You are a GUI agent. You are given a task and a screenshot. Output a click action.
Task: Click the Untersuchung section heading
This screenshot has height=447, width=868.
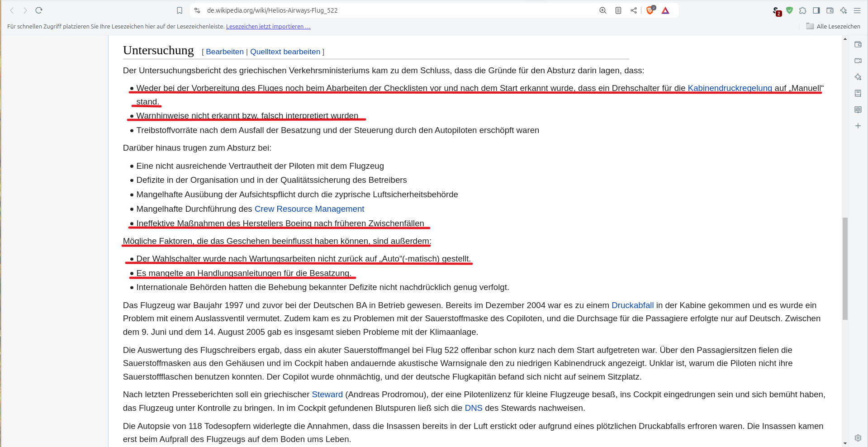(x=158, y=50)
